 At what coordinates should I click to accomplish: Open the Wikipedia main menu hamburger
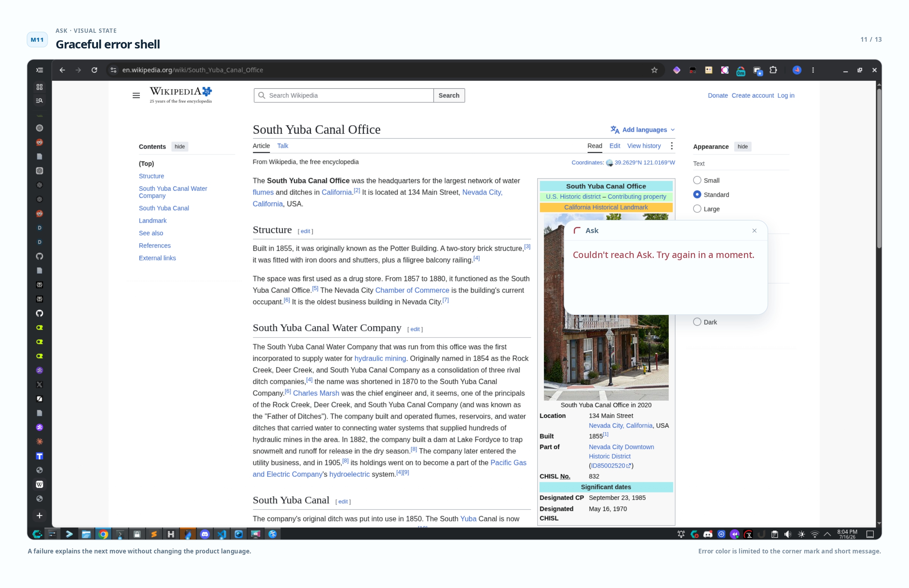click(136, 96)
